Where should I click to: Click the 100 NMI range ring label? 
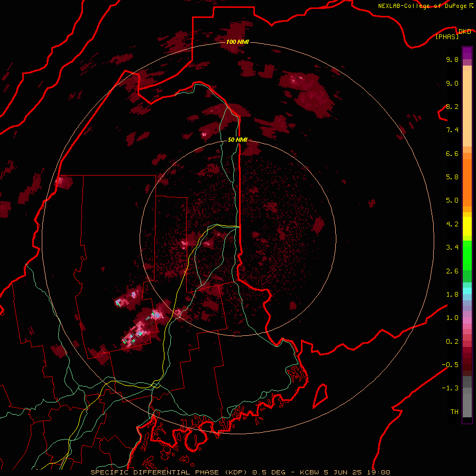[237, 42]
